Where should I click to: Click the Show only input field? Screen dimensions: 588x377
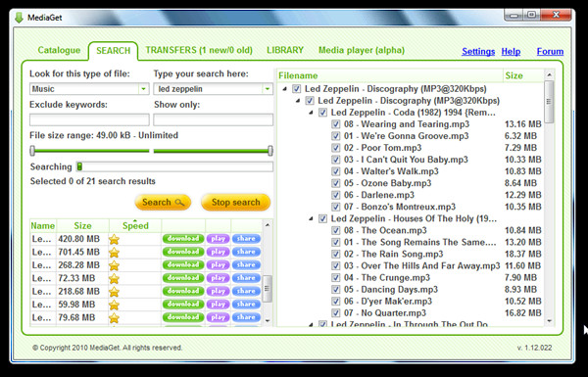coord(213,119)
